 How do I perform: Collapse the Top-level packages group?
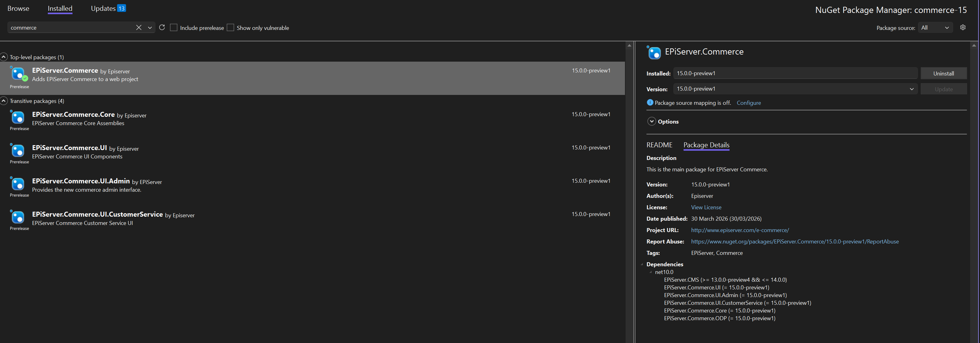4,57
